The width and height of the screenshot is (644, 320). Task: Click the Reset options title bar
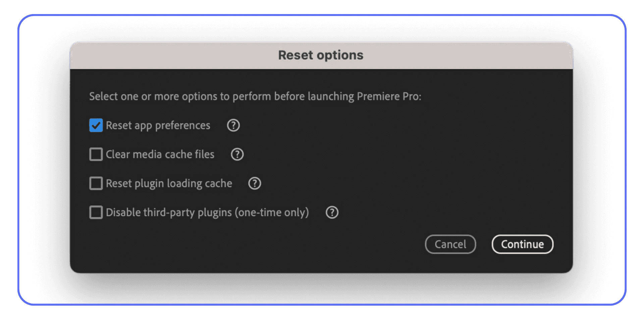[320, 55]
